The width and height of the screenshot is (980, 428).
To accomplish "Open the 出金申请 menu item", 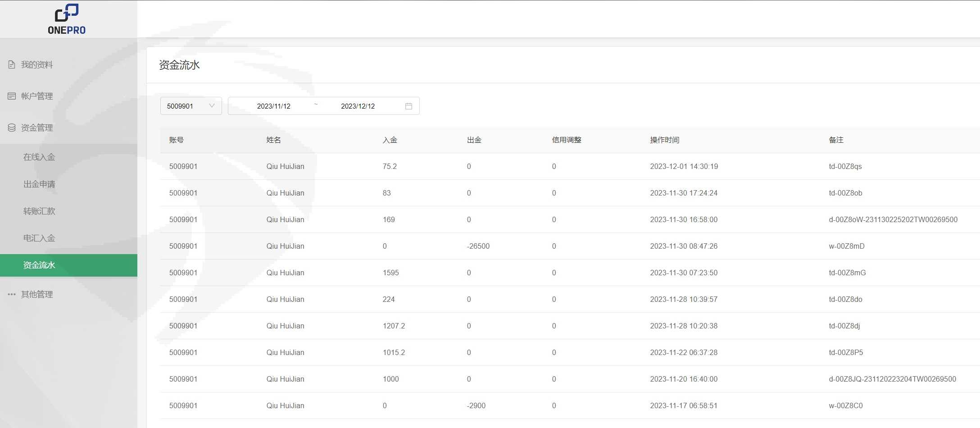I will click(x=39, y=184).
